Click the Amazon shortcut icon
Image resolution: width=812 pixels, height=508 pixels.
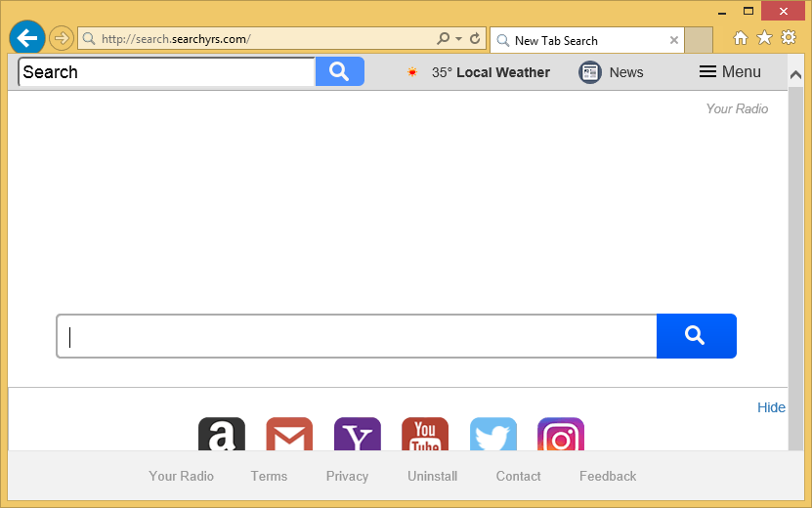point(222,437)
